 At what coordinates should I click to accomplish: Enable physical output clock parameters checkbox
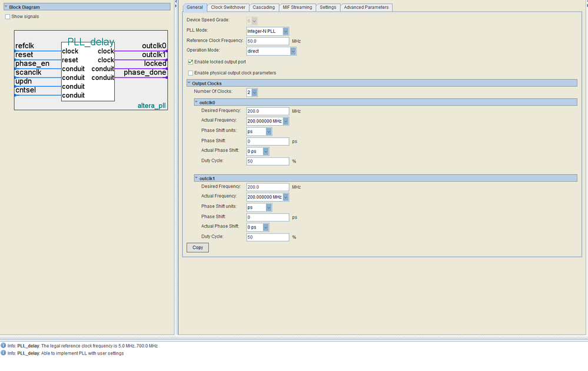click(190, 73)
